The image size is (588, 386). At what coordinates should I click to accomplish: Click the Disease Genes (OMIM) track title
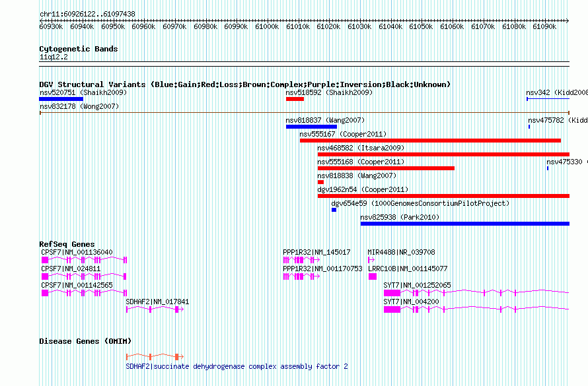[x=85, y=341]
